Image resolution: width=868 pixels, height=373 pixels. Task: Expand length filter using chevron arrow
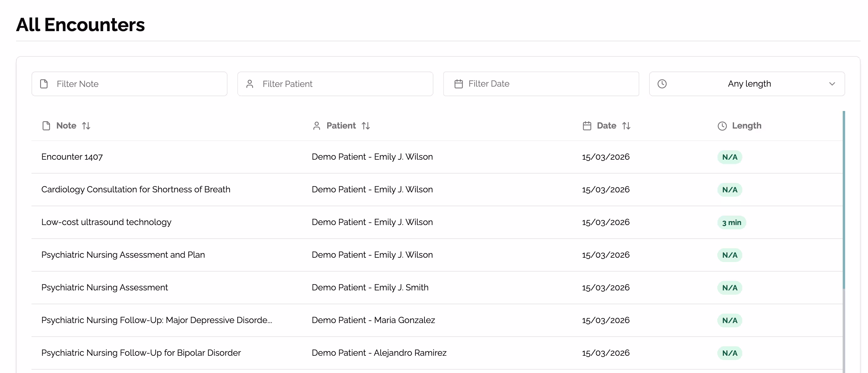(832, 84)
